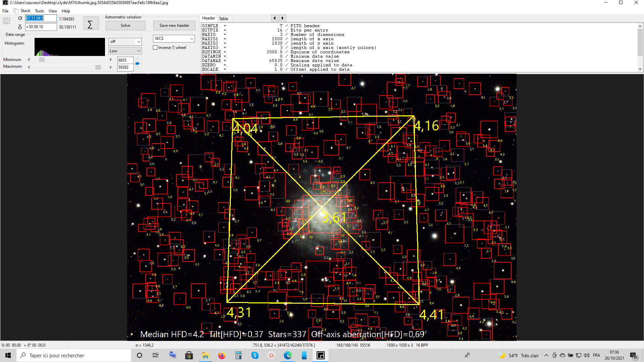Open Skype from the taskbar
Image resolution: width=644 pixels, height=362 pixels.
click(255, 355)
